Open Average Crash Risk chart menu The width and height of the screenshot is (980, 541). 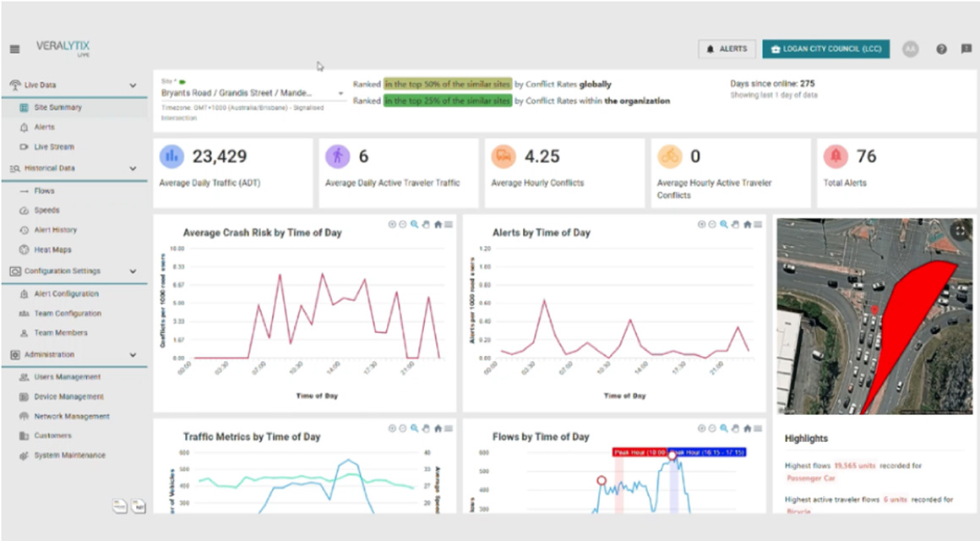tap(449, 224)
